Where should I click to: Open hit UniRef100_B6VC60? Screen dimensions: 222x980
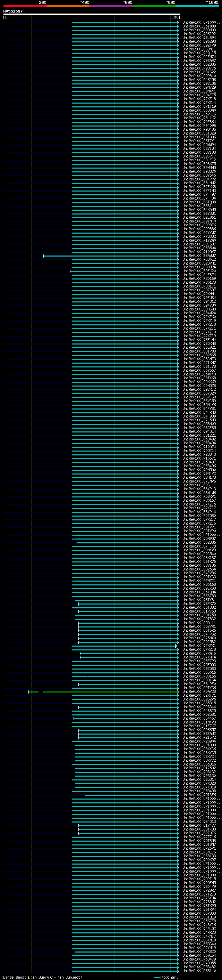199,397
